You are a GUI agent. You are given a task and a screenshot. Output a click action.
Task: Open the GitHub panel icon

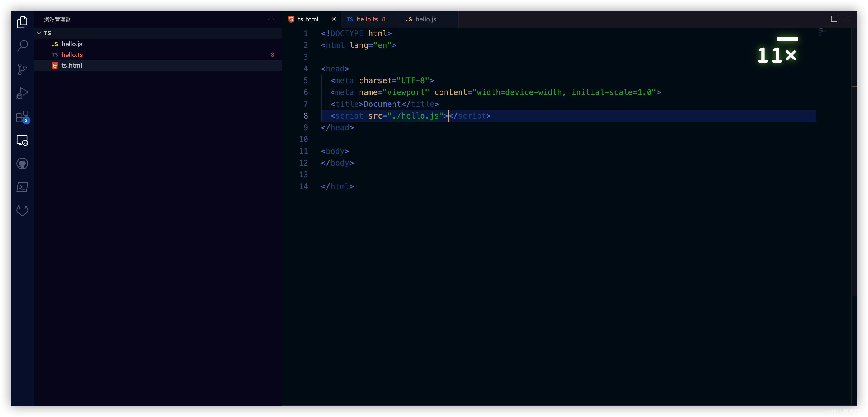22,164
